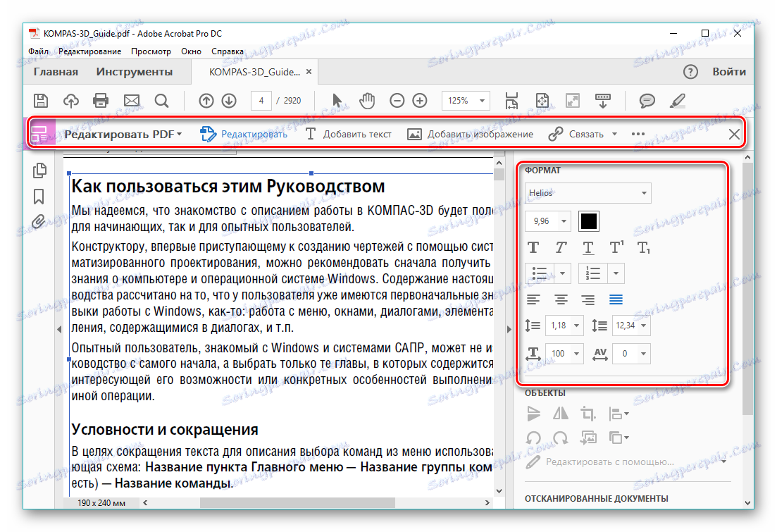Viewport: 777px width, 532px height.
Task: Select the Hand tool in the toolbar
Action: (x=366, y=100)
